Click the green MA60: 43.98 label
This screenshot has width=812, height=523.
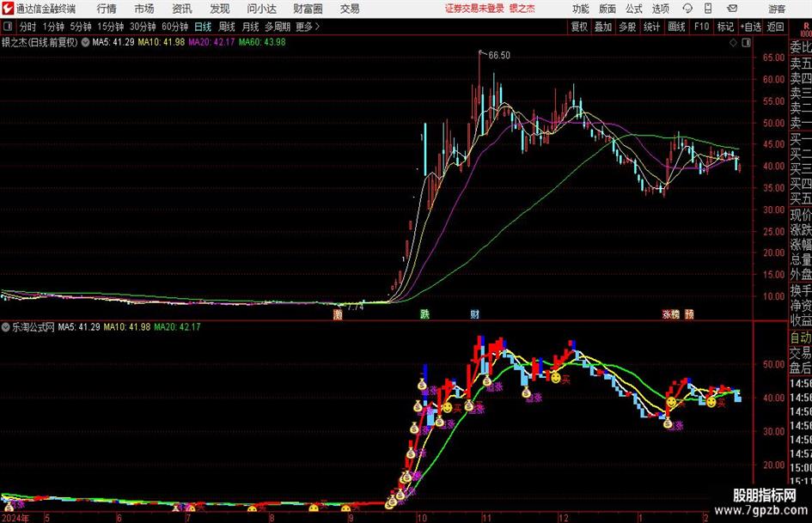click(262, 42)
